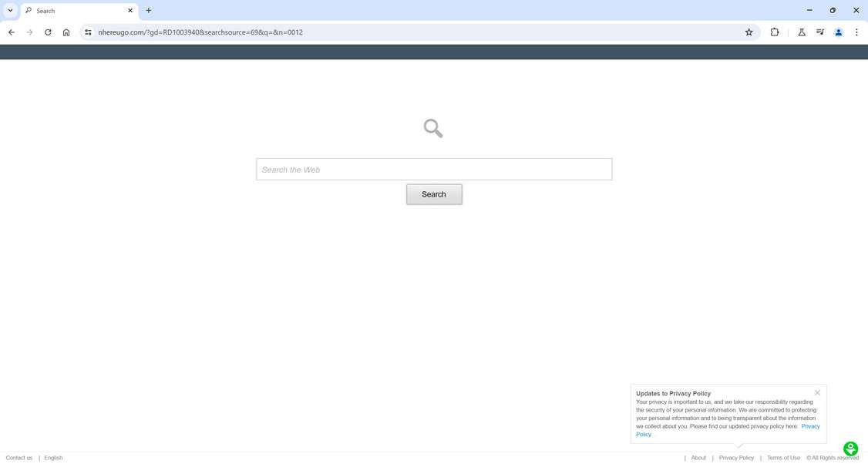
Task: Focus the Search the Web field
Action: coord(434,170)
